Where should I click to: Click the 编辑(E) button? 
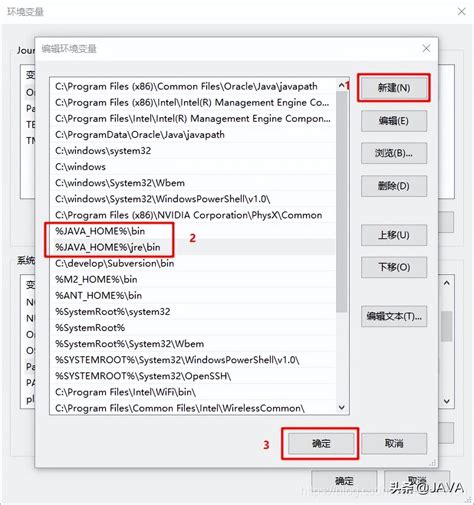394,121
